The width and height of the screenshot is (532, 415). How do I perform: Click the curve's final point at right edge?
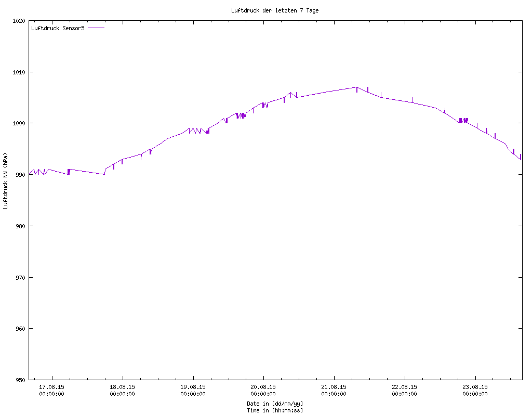click(521, 159)
